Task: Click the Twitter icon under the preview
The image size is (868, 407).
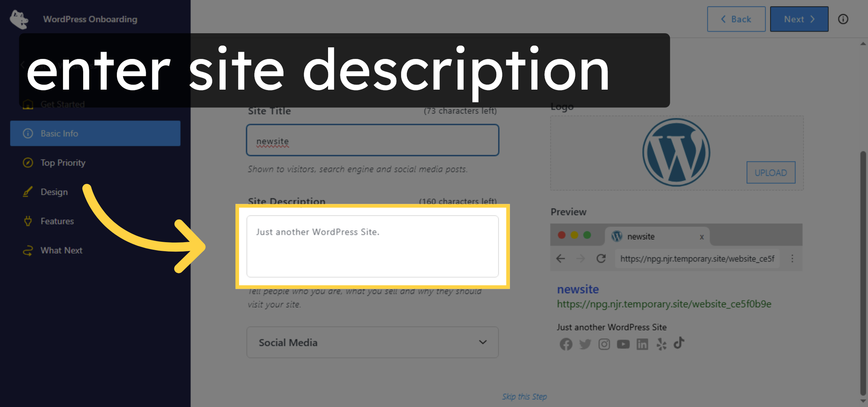Action: (585, 344)
